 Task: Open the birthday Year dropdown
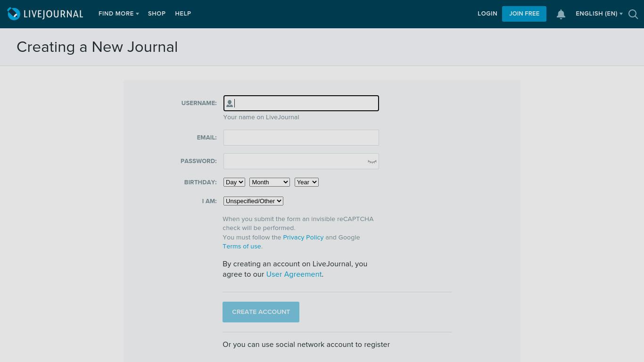(306, 182)
